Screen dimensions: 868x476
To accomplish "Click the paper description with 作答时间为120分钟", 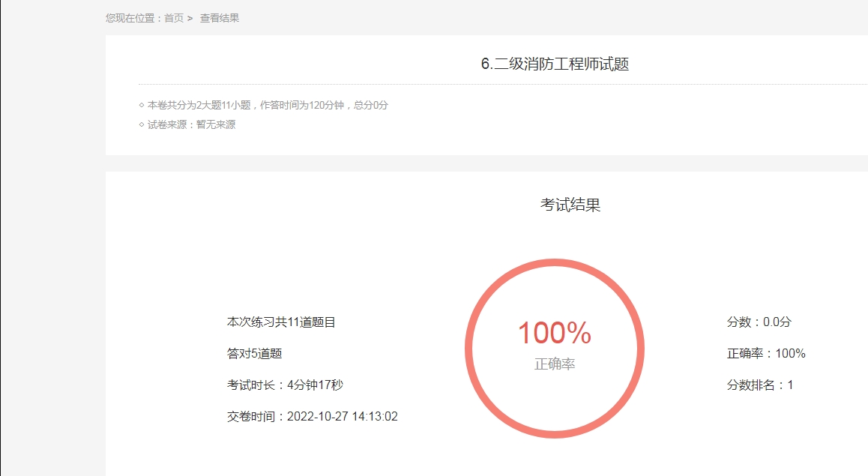I will point(268,105).
